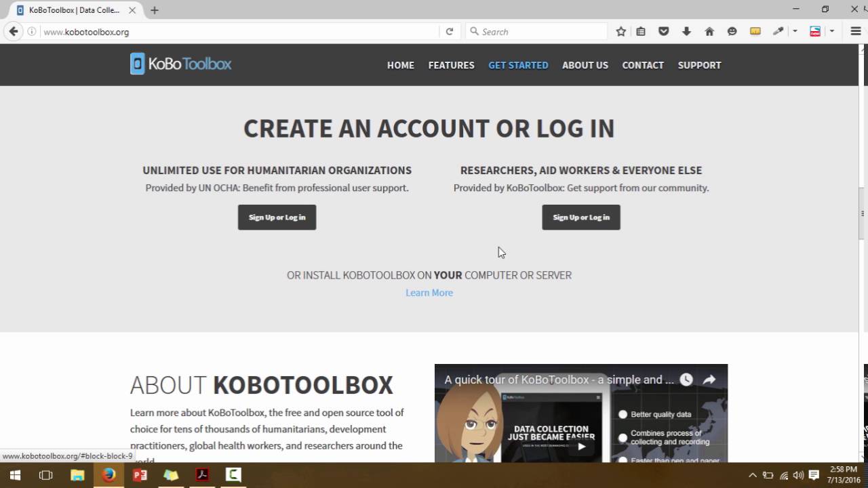Open the Hello chat smiley icon

coord(732,31)
